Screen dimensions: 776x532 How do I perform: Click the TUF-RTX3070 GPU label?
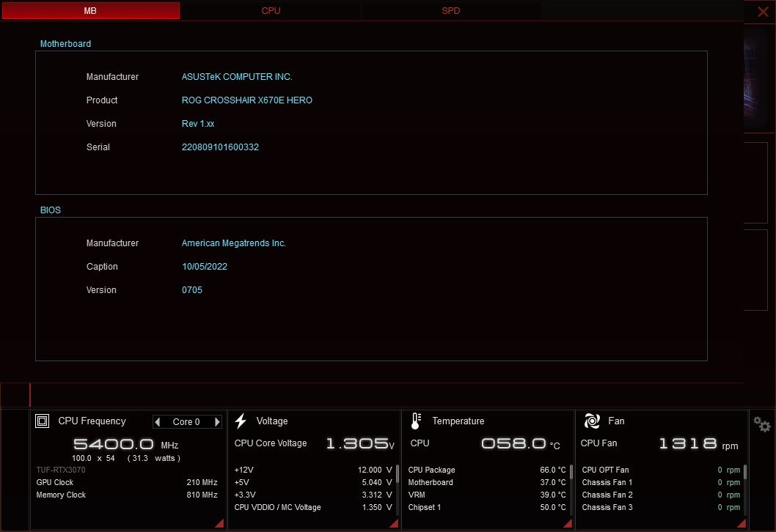coord(61,470)
